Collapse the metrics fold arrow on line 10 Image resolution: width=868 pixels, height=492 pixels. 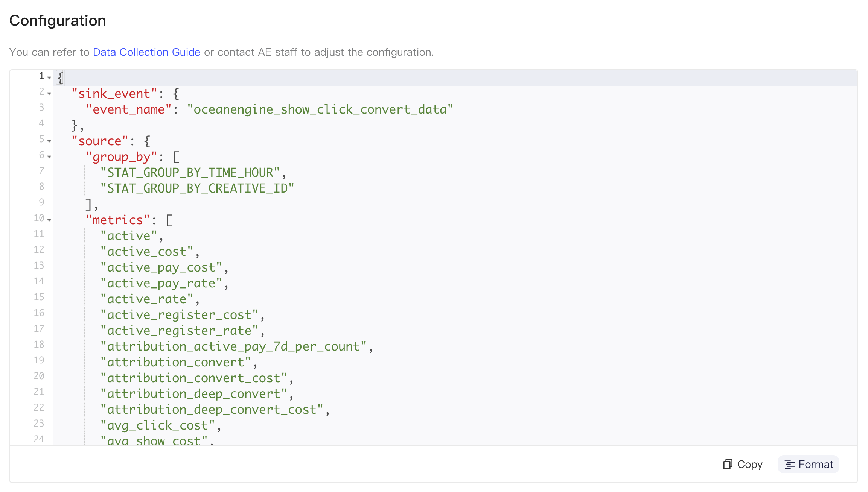[x=49, y=220]
